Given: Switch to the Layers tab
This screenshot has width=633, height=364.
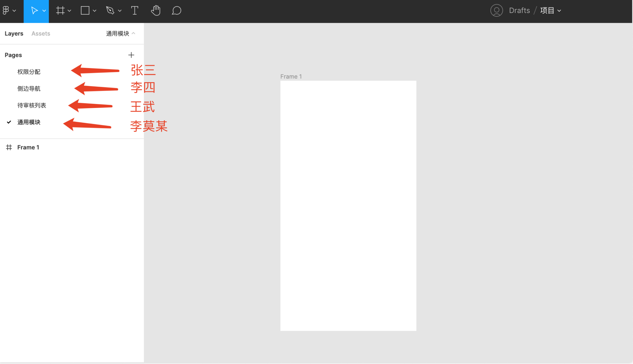Looking at the screenshot, I should [x=14, y=34].
